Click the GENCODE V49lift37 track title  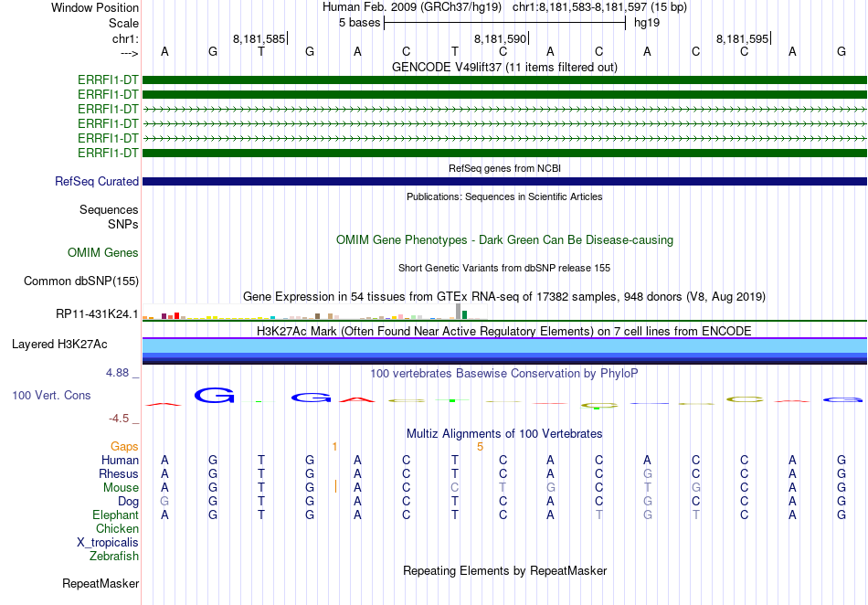click(504, 67)
